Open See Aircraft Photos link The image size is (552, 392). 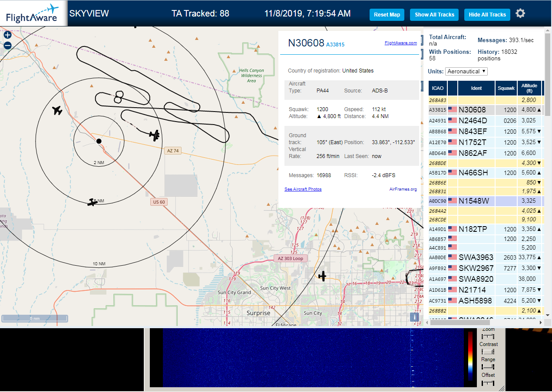click(303, 189)
